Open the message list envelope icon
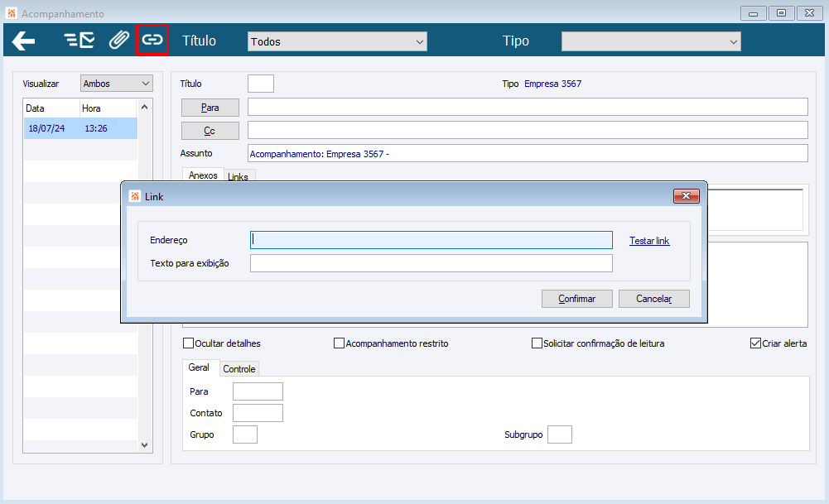829x504 pixels. coord(80,41)
